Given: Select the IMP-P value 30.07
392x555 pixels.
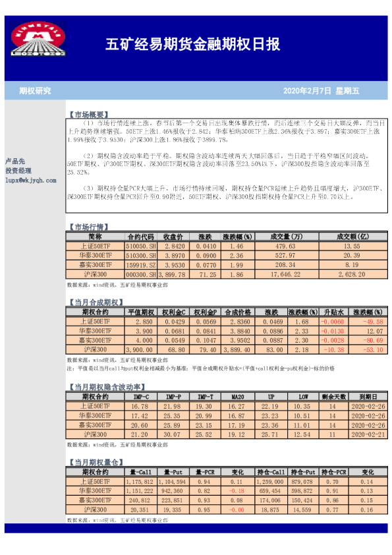Looking at the screenshot, I should click(x=171, y=434).
